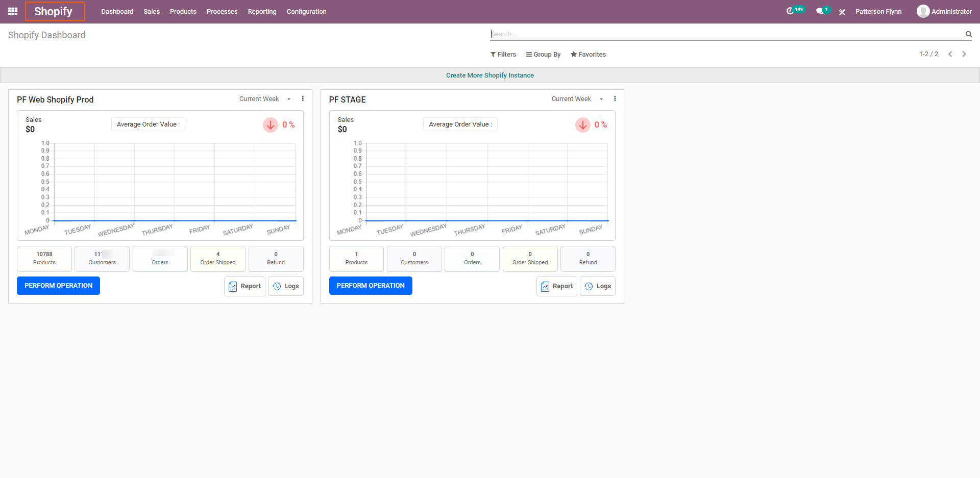Open the Processes menu
The height and width of the screenshot is (478, 980).
222,11
